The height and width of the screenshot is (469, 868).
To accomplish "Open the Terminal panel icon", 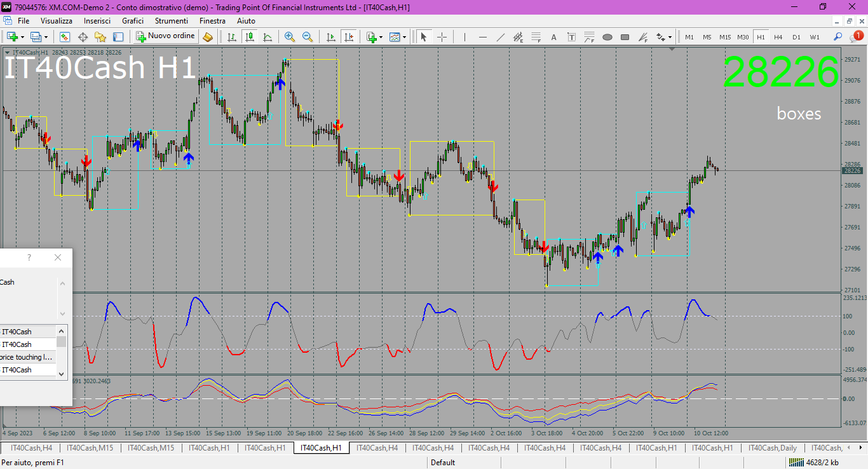I will [118, 37].
